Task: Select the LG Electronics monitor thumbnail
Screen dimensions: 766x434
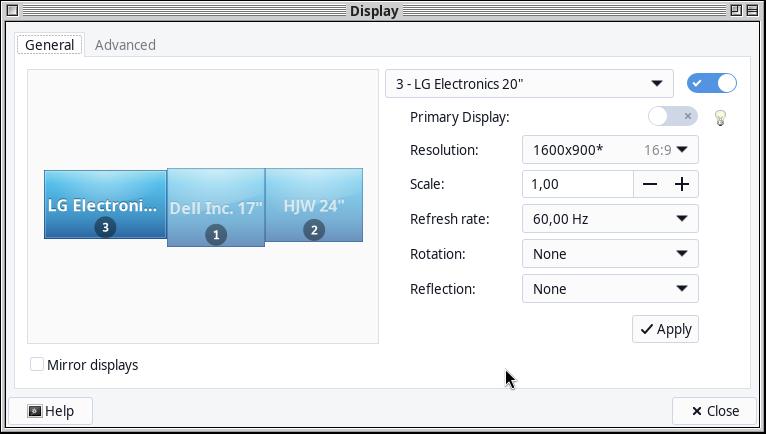Action: tap(105, 204)
